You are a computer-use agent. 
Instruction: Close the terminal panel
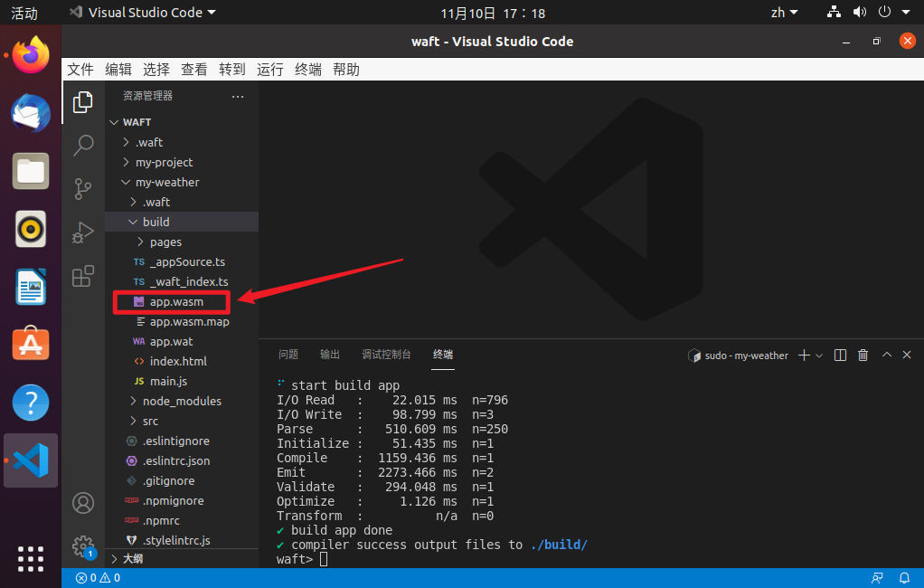907,355
